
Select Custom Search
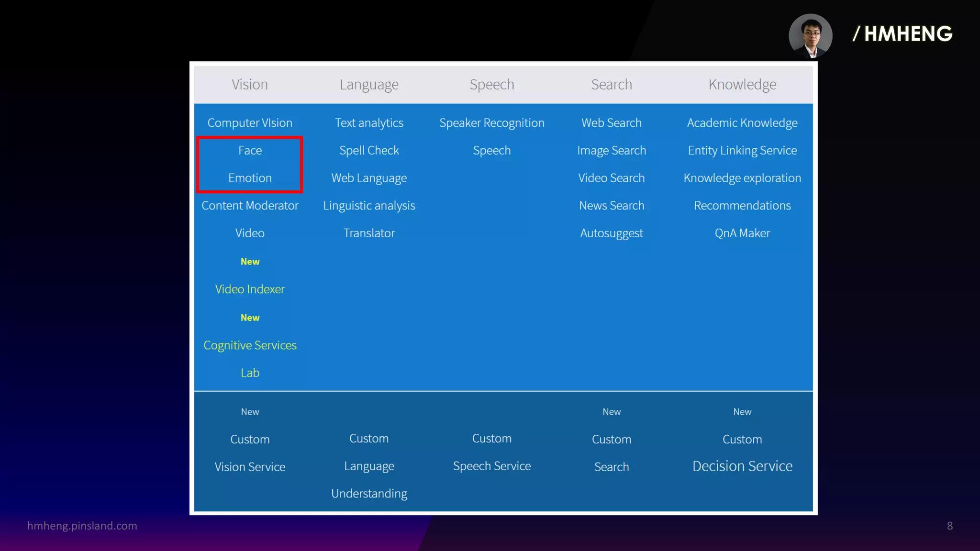(612, 453)
